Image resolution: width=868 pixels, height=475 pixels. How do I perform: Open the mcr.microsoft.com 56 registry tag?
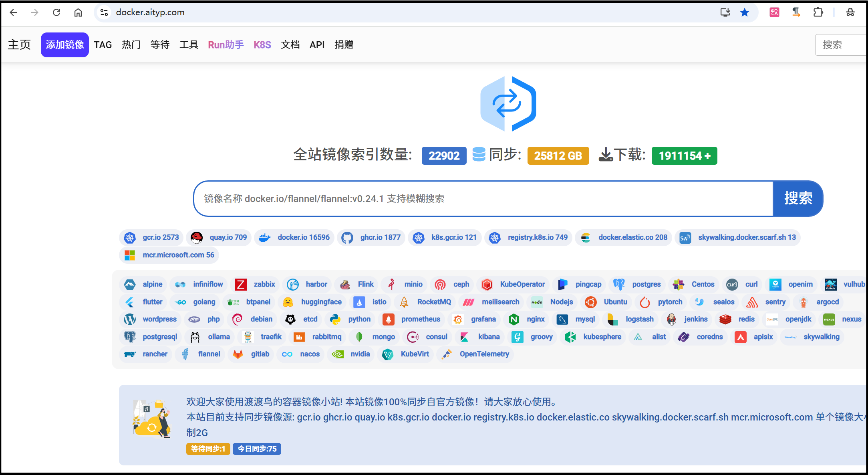pyautogui.click(x=169, y=255)
